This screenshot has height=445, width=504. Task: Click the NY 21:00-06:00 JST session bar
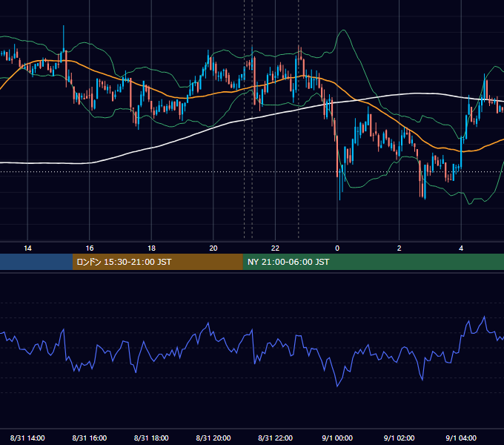(x=373, y=262)
